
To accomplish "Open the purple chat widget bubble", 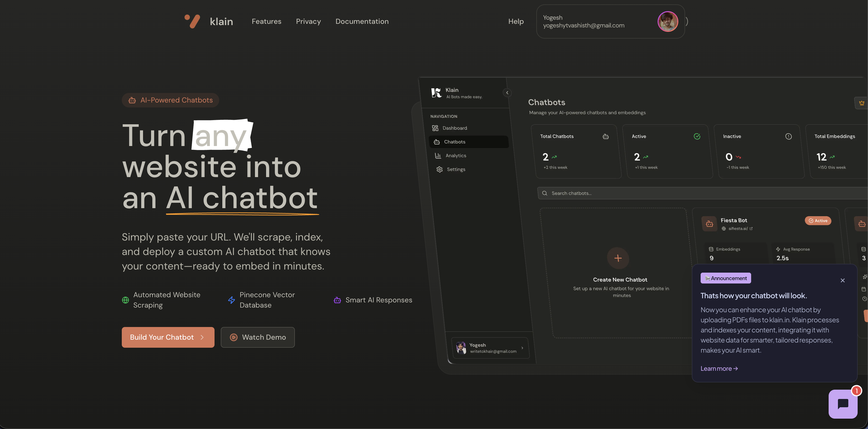I will [x=843, y=404].
